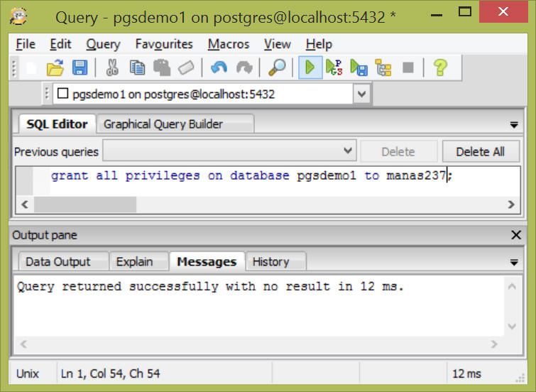Open the SQL Editor tab list arrow
536x392 pixels.
(x=514, y=125)
